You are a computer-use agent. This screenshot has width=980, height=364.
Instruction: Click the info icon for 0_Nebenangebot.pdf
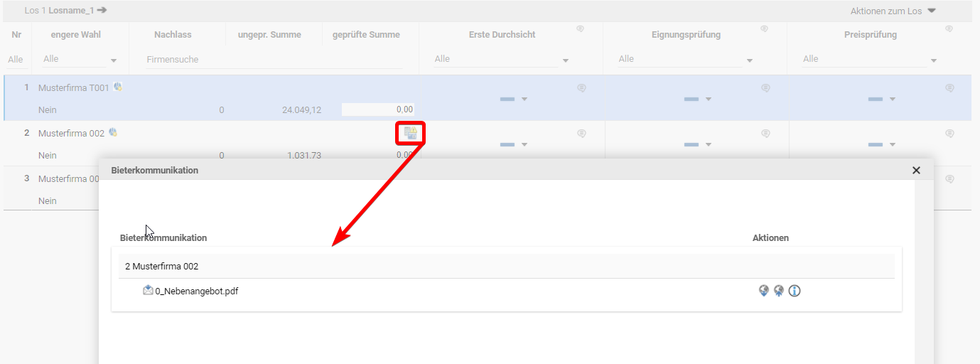pyautogui.click(x=795, y=291)
